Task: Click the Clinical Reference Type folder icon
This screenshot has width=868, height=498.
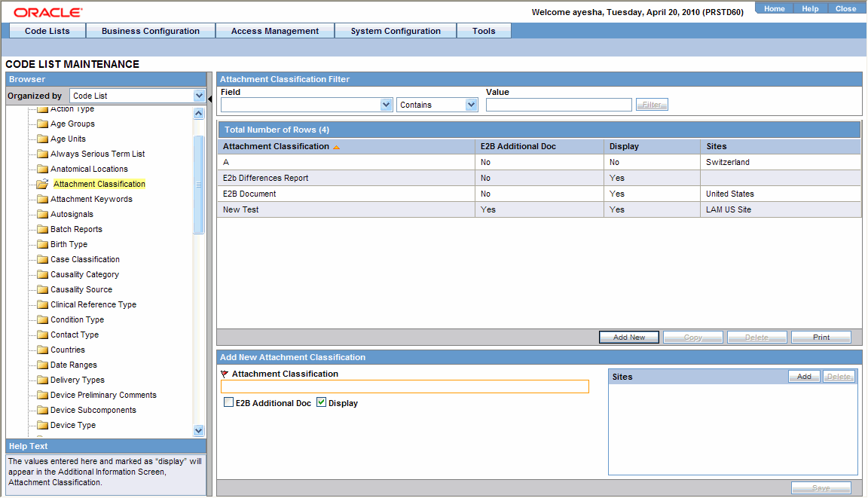Action: (43, 304)
